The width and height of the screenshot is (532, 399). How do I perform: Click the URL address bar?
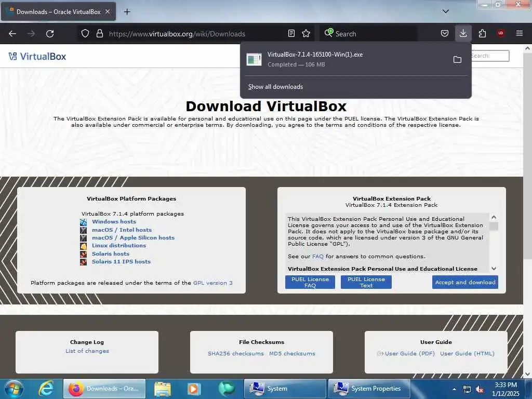click(195, 34)
